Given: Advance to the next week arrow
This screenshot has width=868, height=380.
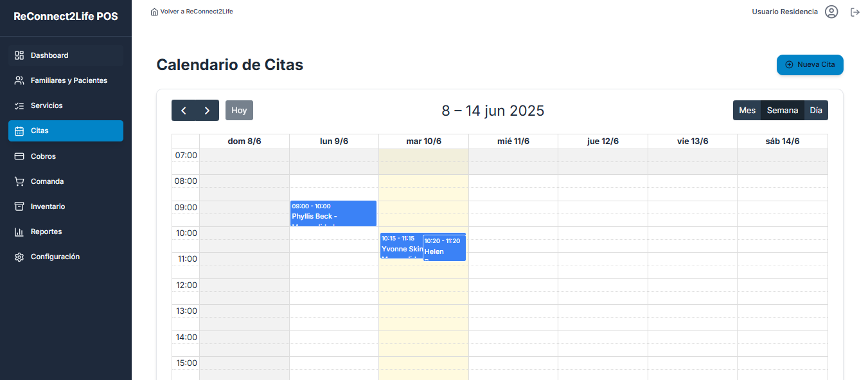Looking at the screenshot, I should pyautogui.click(x=207, y=110).
